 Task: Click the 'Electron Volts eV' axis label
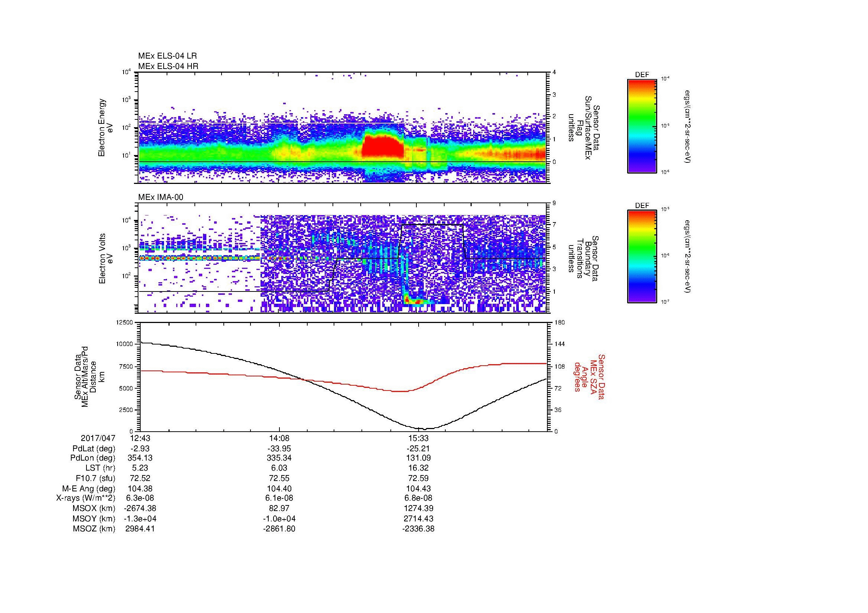pos(105,259)
